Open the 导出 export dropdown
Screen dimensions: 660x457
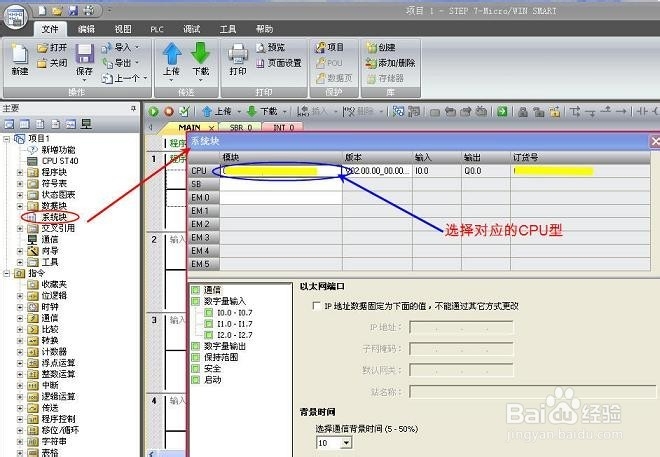pyautogui.click(x=137, y=63)
